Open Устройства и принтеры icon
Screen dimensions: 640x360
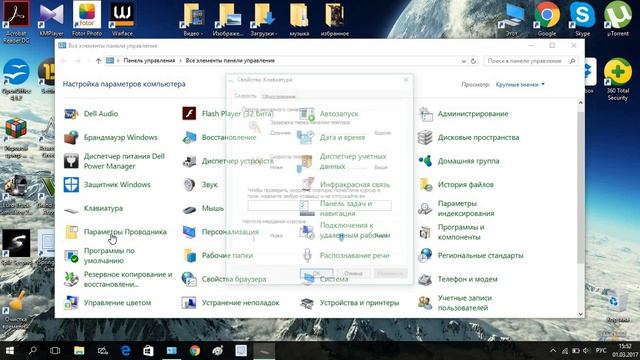tap(307, 303)
